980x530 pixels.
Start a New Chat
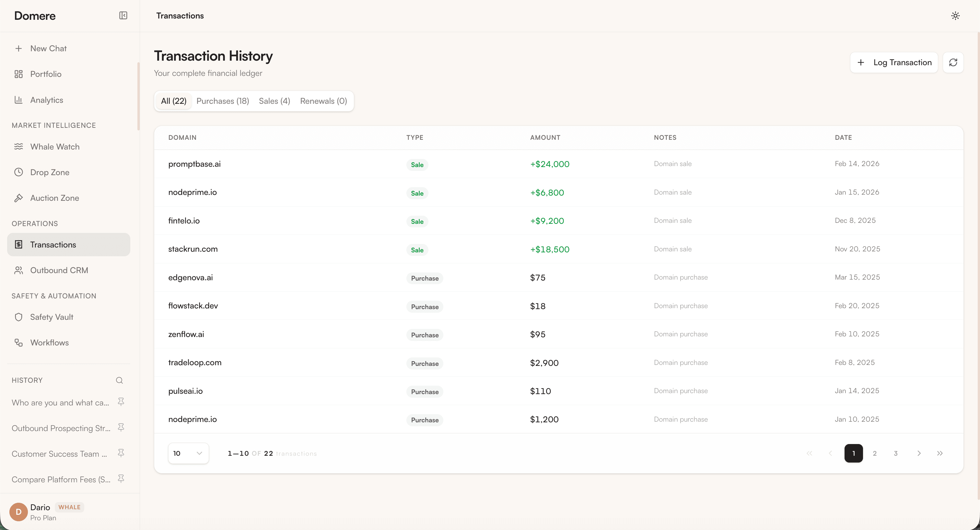click(x=48, y=48)
